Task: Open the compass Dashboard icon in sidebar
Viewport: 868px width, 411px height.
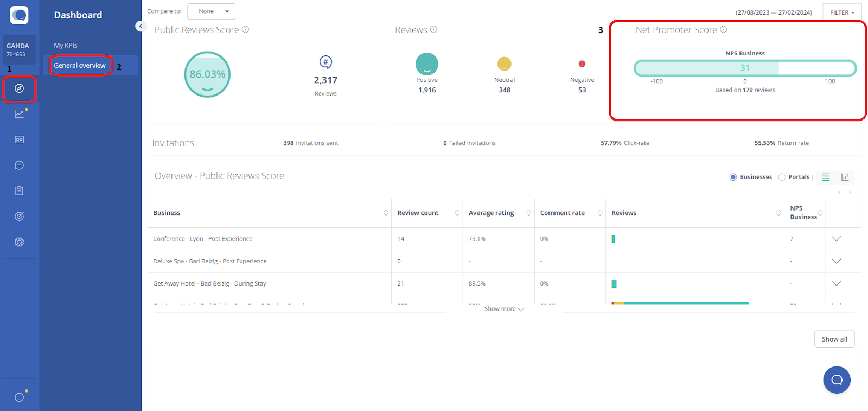Action: click(20, 88)
